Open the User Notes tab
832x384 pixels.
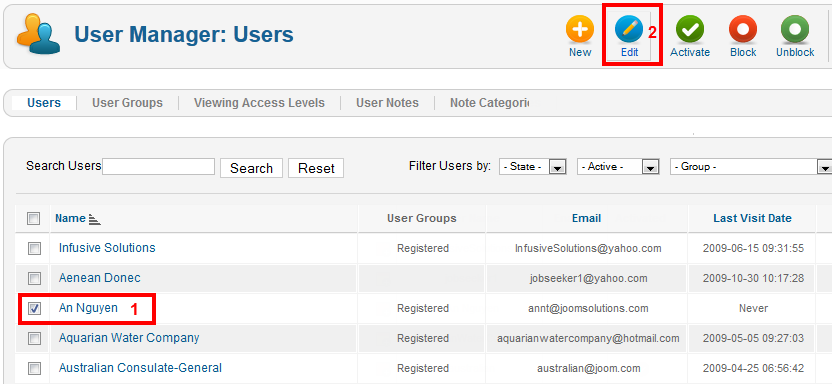(387, 103)
